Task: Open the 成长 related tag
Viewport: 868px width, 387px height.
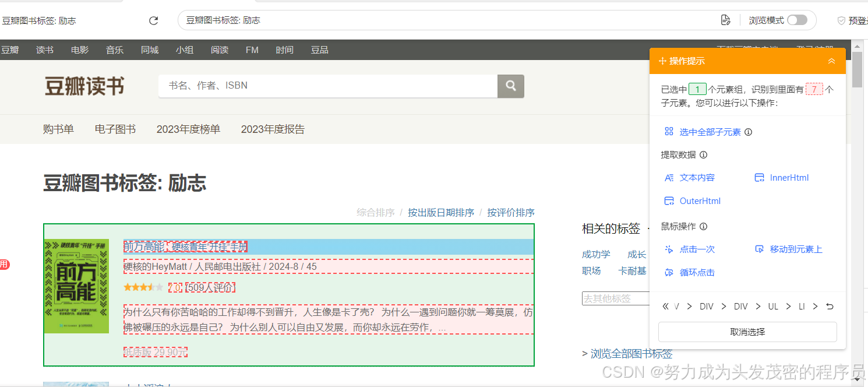Action: [x=637, y=255]
